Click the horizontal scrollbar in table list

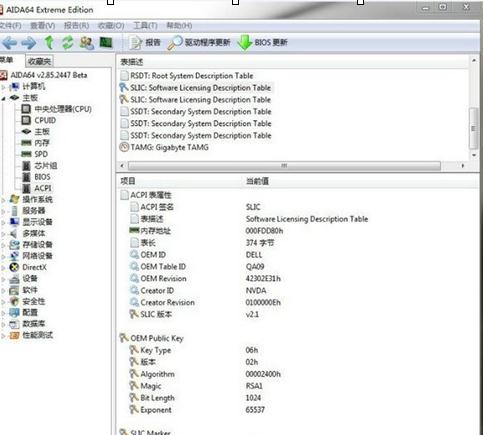coord(284,166)
